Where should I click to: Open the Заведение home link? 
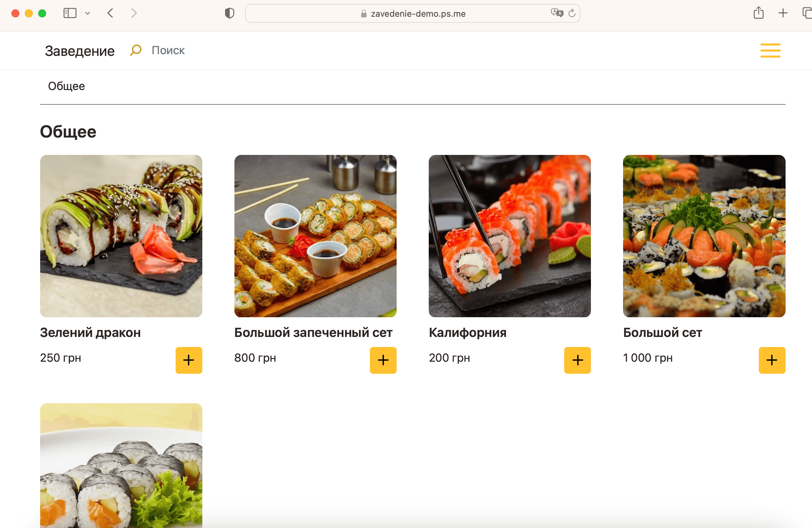pos(80,51)
